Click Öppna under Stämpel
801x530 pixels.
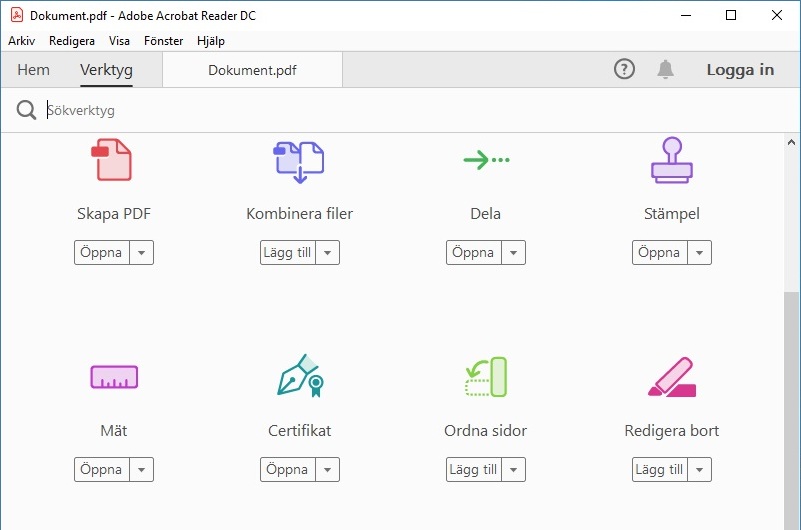click(x=659, y=253)
